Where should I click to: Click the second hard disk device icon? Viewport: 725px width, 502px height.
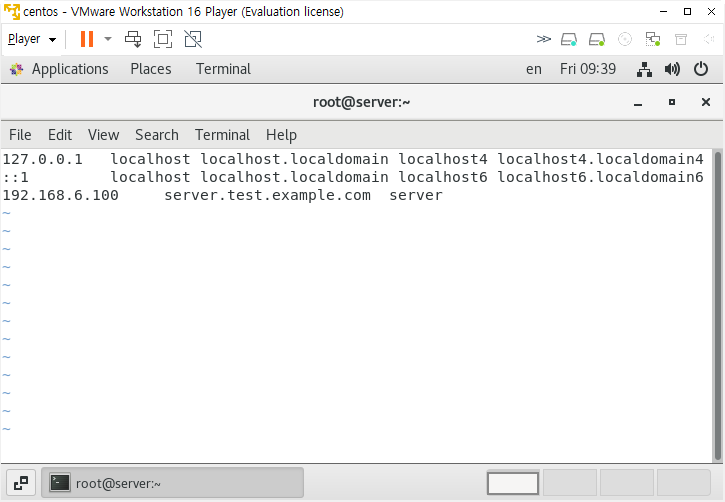pos(596,39)
